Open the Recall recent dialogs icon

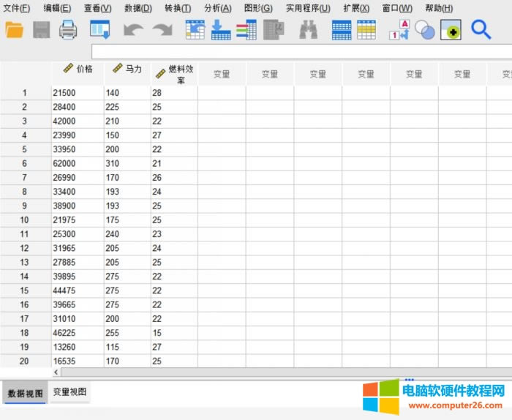(100, 30)
